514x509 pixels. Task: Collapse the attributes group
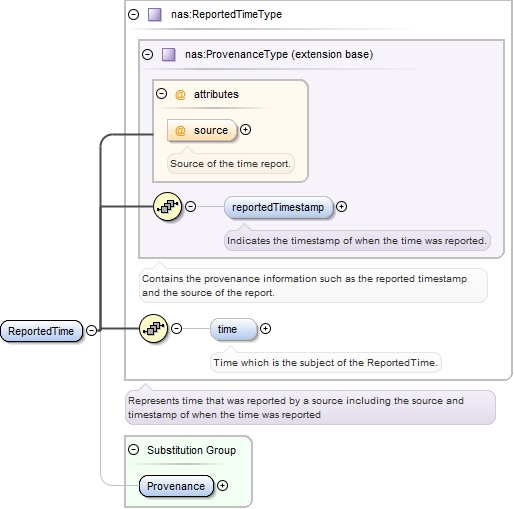click(x=162, y=93)
